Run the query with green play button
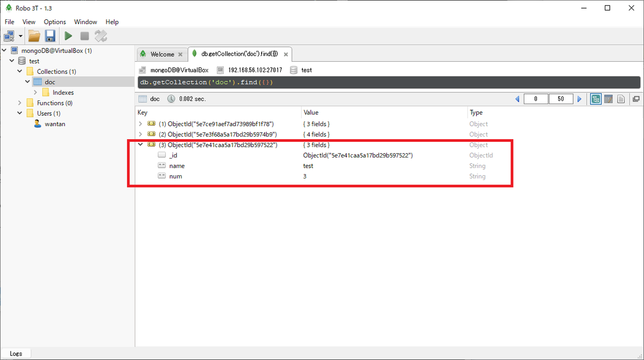The height and width of the screenshot is (360, 644). tap(68, 36)
